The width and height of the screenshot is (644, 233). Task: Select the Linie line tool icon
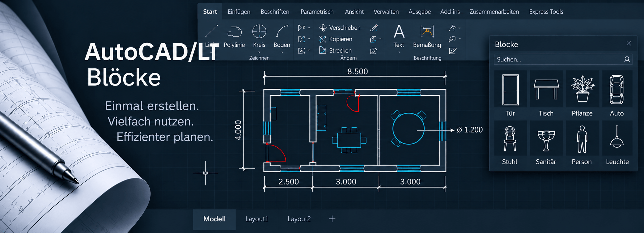pyautogui.click(x=211, y=31)
